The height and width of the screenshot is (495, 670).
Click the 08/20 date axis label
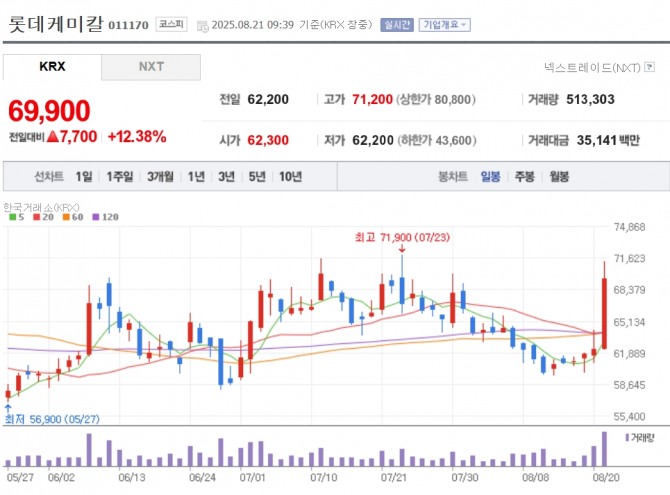[x=605, y=477]
